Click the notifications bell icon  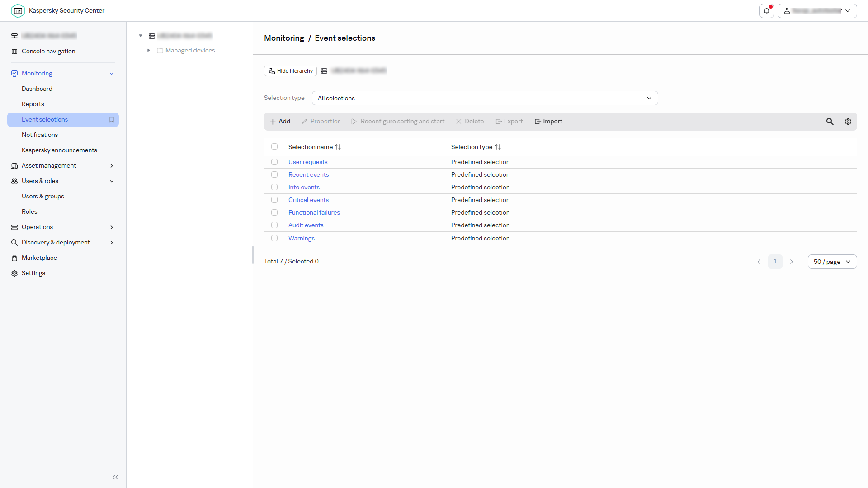point(766,11)
